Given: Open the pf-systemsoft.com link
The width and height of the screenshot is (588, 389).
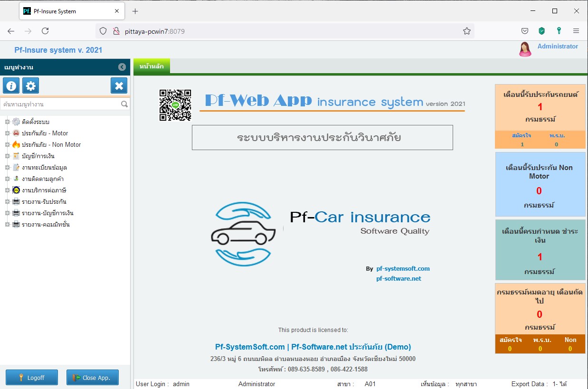Looking at the screenshot, I should tap(403, 268).
